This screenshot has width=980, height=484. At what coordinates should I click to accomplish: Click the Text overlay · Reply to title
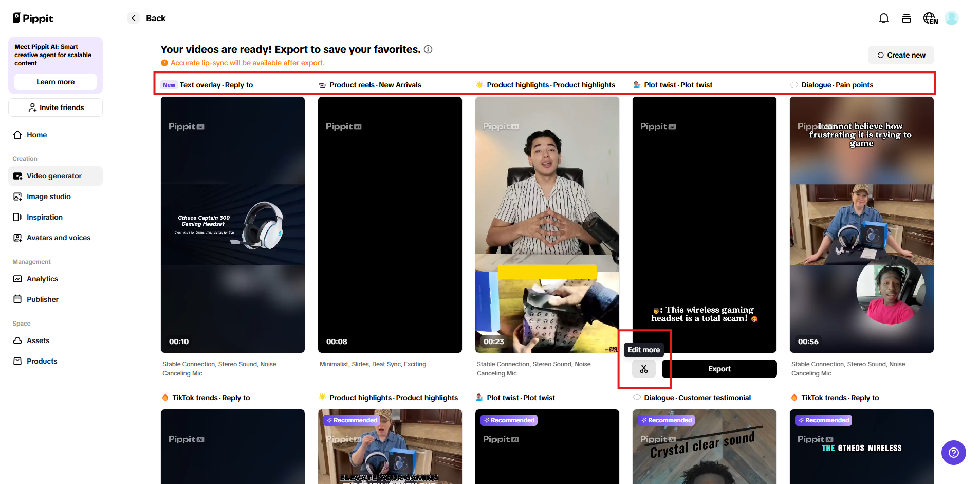(216, 85)
